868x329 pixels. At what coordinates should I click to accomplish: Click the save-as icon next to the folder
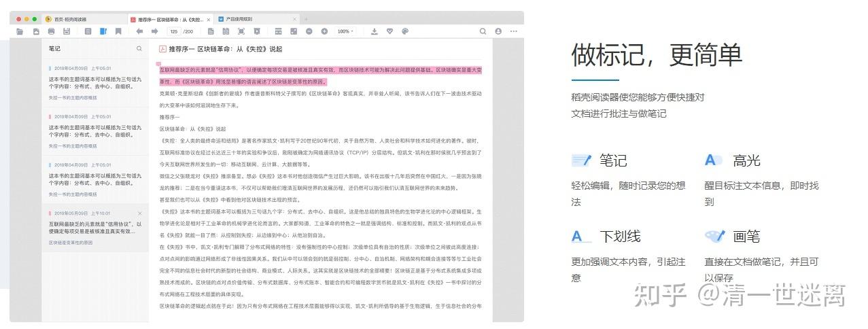pyautogui.click(x=36, y=31)
